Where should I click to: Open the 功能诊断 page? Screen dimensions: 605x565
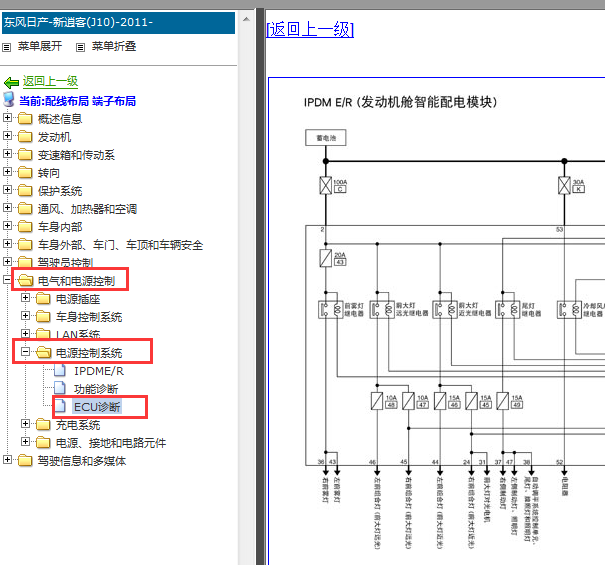tap(96, 389)
